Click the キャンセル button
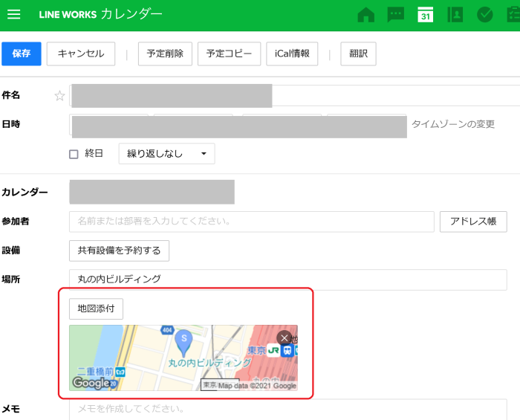Image resolution: width=520 pixels, height=420 pixels. (x=81, y=54)
